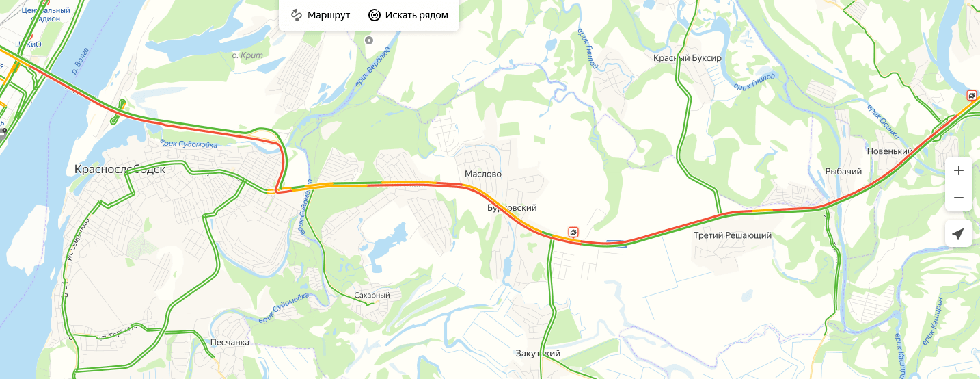Select the Краснослободск city label
Viewport: 980px width, 379px height.
(x=120, y=169)
